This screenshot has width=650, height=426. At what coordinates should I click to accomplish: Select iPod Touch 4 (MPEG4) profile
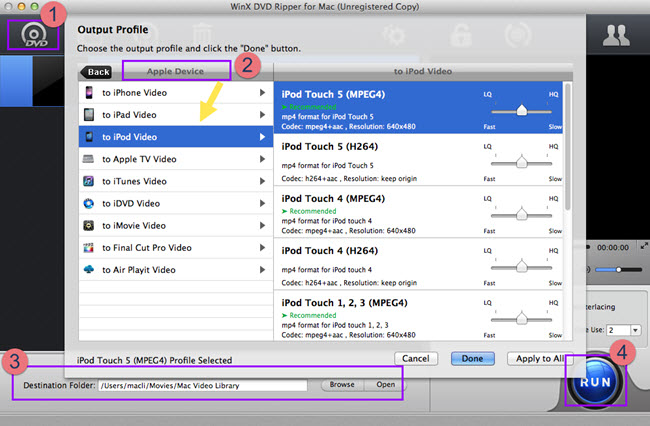[418, 212]
